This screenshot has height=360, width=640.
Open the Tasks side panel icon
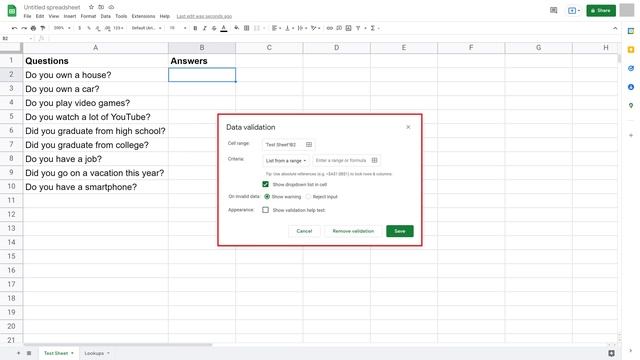(x=631, y=68)
